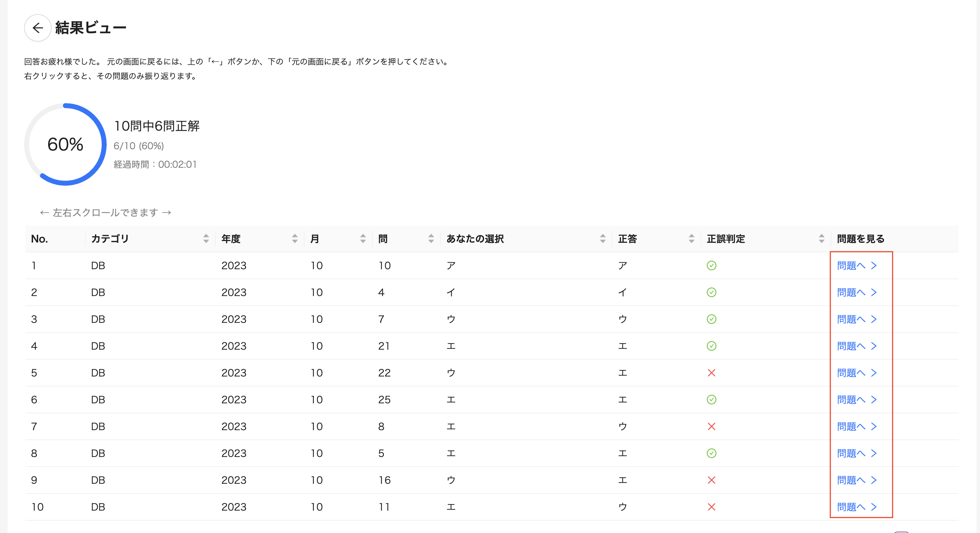Select the row No. 8 cell

click(x=34, y=453)
